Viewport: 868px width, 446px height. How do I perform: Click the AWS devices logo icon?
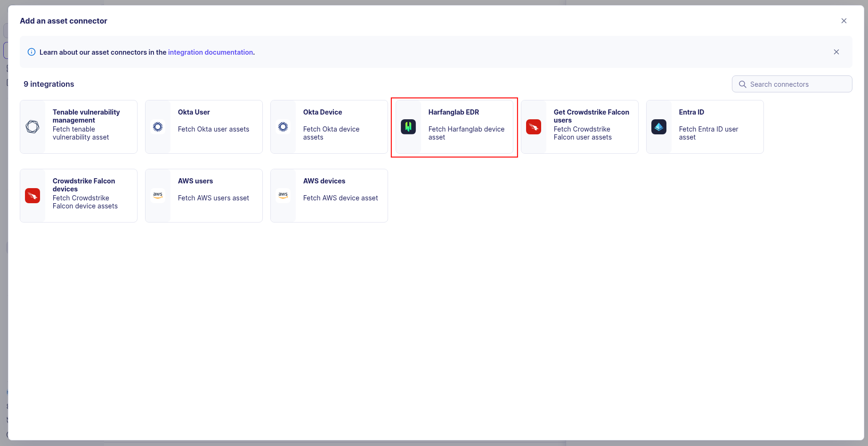coord(283,195)
